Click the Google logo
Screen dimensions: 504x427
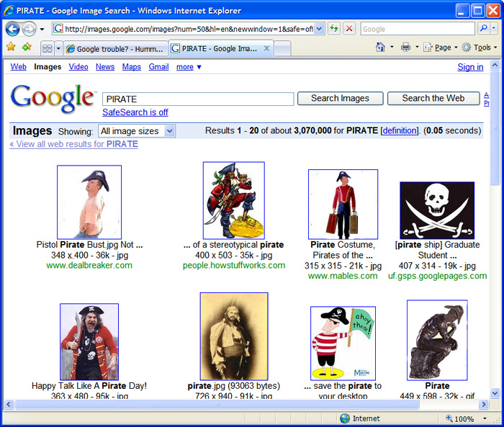53,98
